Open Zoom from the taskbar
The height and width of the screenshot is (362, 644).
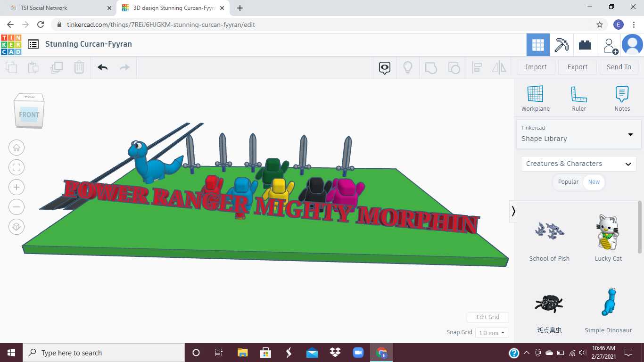click(358, 353)
